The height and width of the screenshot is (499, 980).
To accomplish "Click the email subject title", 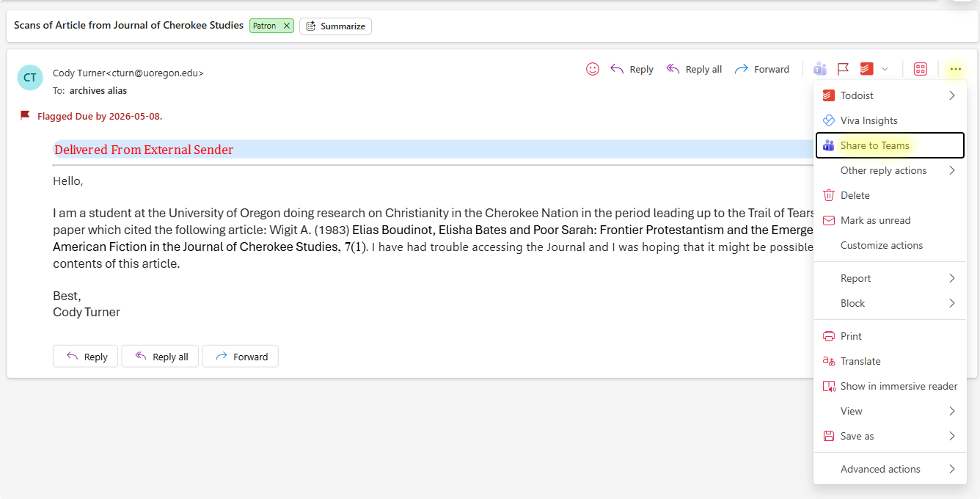I will [128, 26].
